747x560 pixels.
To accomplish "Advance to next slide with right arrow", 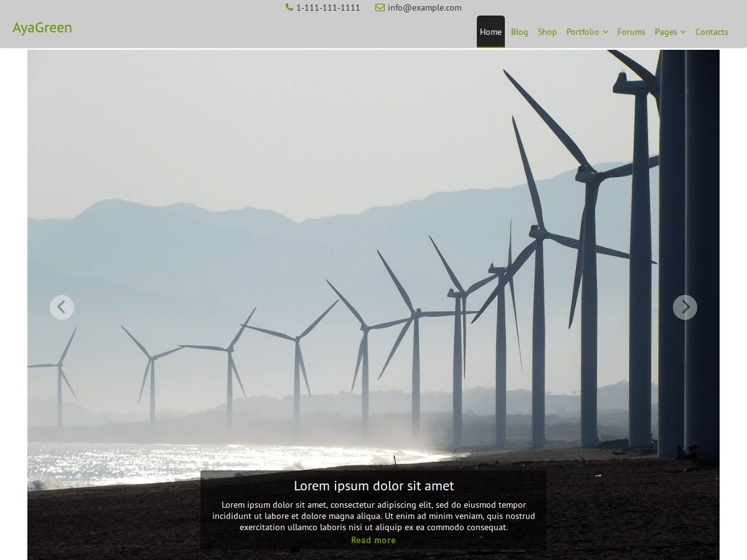I will click(x=685, y=307).
